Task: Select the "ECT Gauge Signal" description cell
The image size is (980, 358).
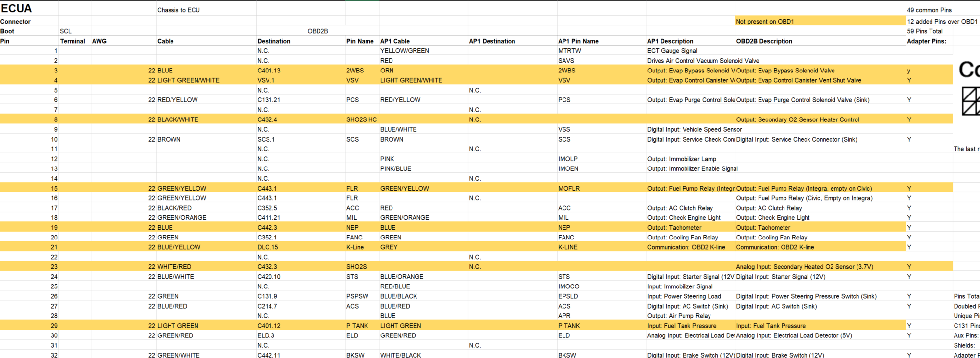Action: point(672,51)
